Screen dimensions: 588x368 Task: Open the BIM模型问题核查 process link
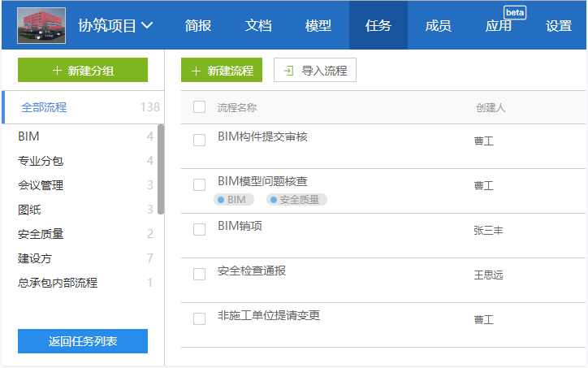262,181
